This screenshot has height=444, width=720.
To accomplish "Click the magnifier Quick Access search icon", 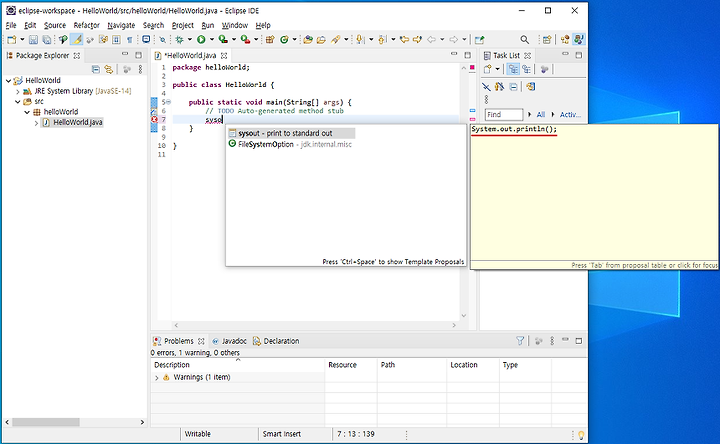I will pyautogui.click(x=524, y=40).
